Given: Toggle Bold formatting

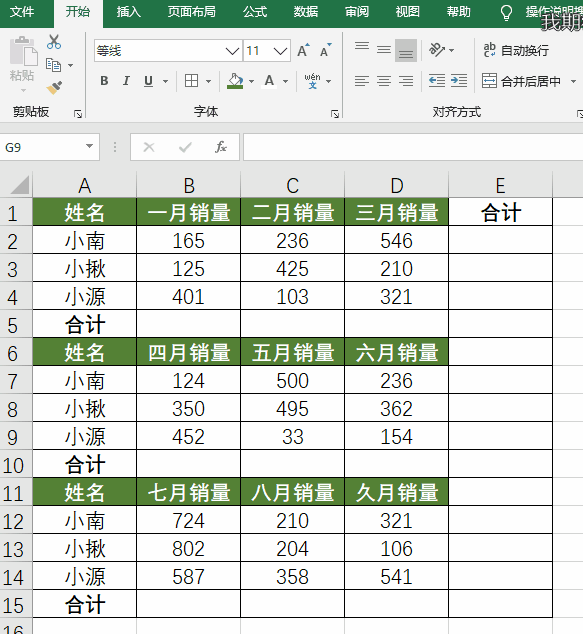Looking at the screenshot, I should [104, 81].
